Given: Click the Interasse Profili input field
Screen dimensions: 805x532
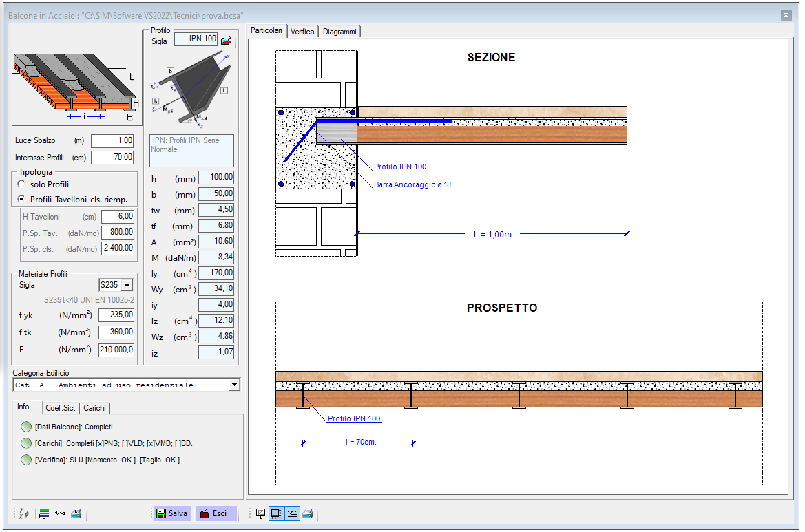Looking at the screenshot, I should [112, 157].
